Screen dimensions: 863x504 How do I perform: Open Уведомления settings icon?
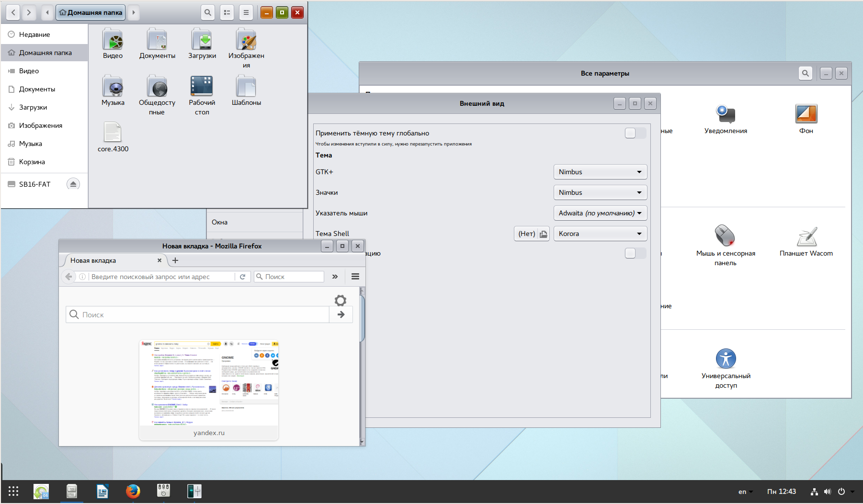pyautogui.click(x=725, y=115)
